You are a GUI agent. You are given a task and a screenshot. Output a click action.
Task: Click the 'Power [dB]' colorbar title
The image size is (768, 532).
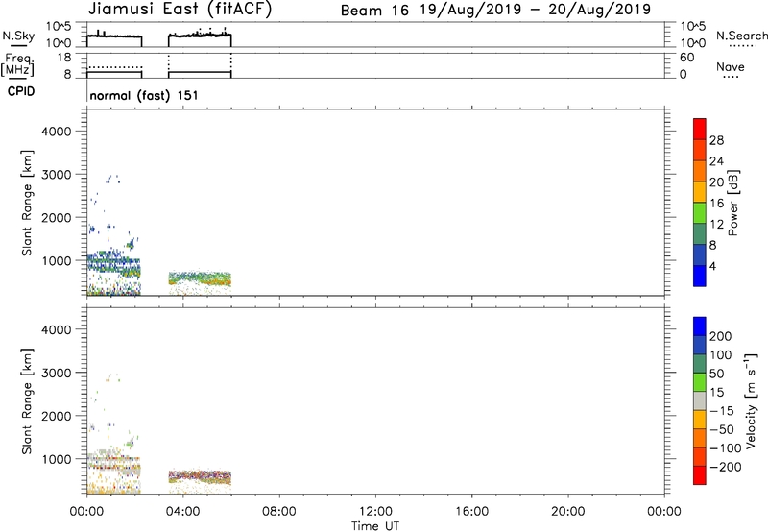click(x=732, y=203)
